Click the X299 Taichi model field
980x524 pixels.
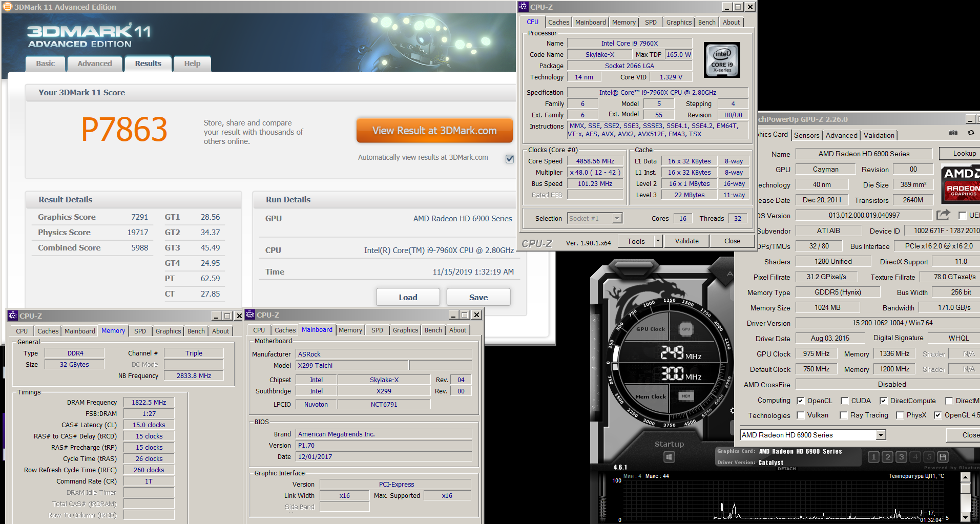352,365
